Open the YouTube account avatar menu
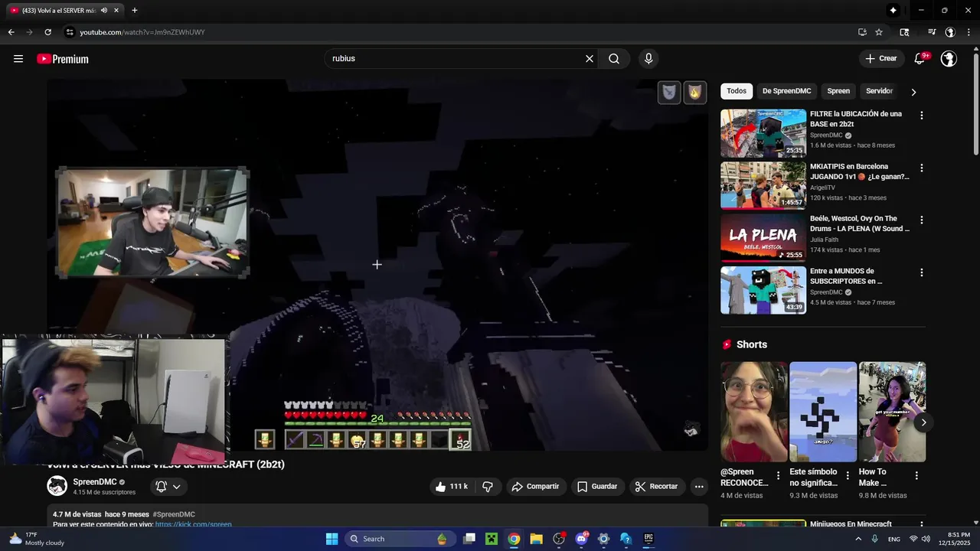Image resolution: width=980 pixels, height=551 pixels. pos(949,59)
